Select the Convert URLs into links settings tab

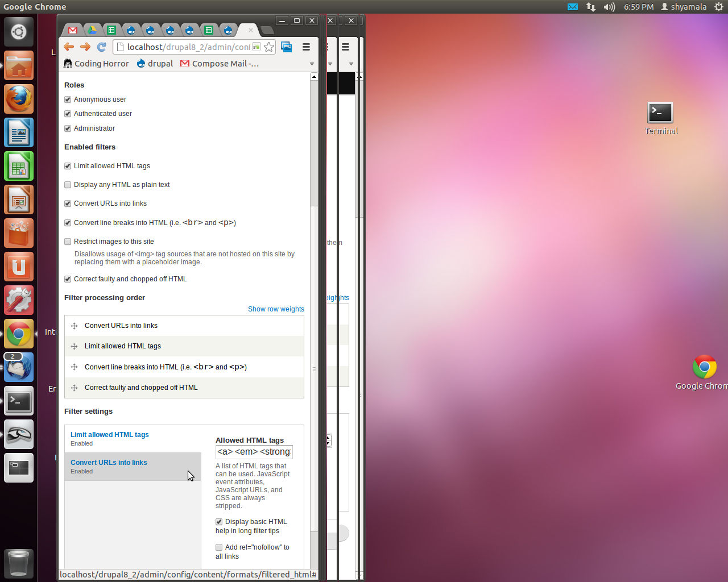click(x=109, y=463)
